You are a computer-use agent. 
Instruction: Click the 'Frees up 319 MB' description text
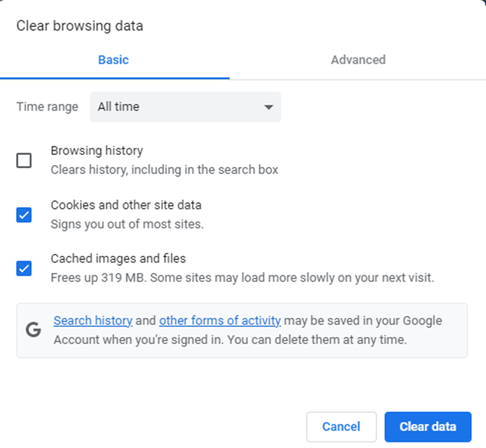click(242, 278)
